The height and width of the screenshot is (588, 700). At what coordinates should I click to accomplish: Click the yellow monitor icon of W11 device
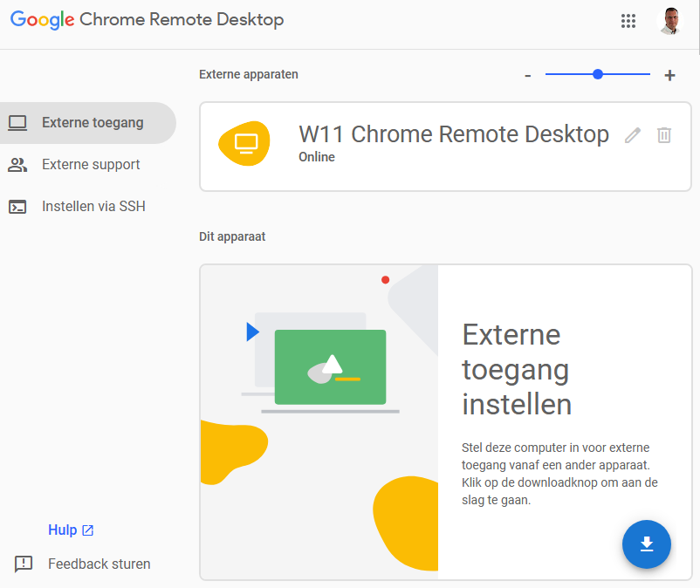[244, 143]
